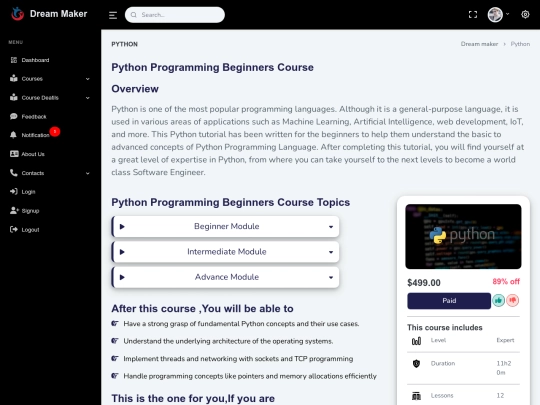The width and height of the screenshot is (540, 405).
Task: Click the Python course thumbnail image
Action: tap(463, 236)
